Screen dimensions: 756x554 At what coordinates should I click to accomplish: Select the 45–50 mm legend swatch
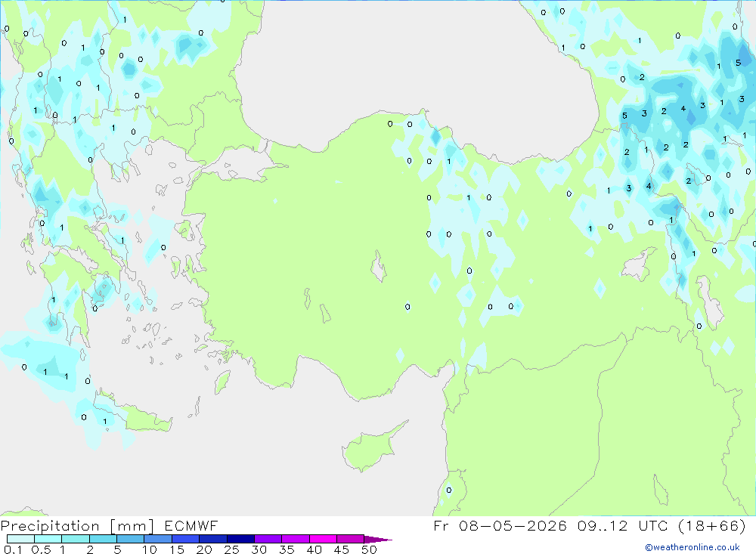point(351,539)
